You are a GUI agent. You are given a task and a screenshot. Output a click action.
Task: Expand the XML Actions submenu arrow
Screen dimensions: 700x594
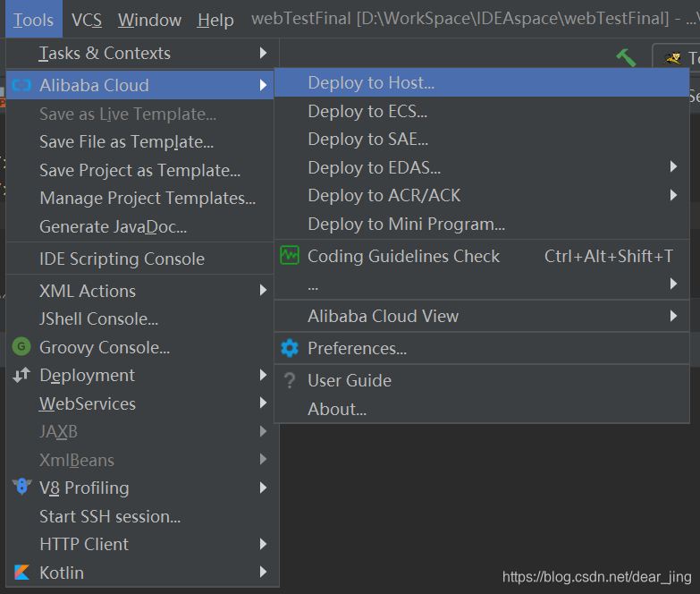(264, 291)
